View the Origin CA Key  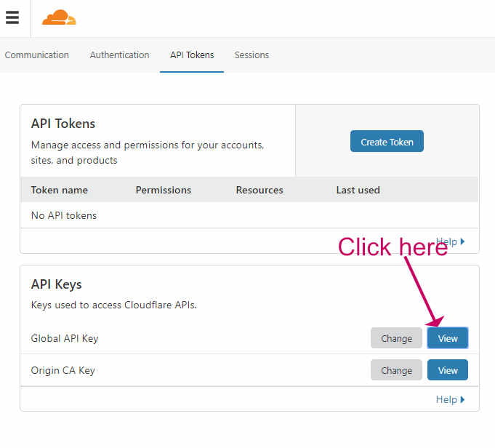pyautogui.click(x=448, y=370)
